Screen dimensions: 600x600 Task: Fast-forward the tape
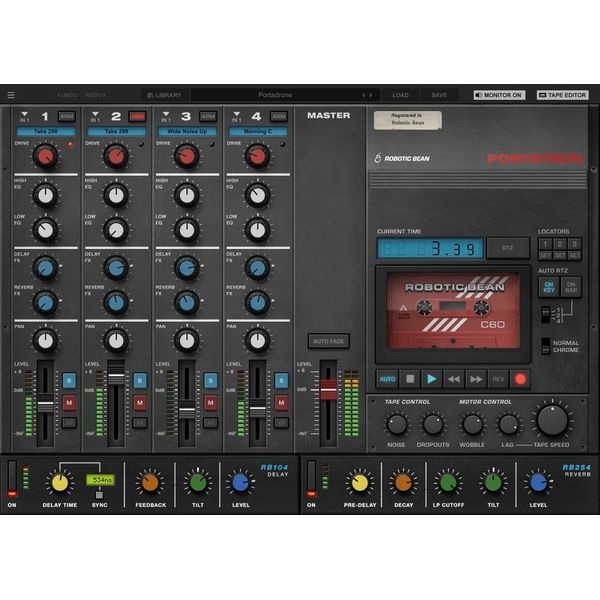coord(476,379)
